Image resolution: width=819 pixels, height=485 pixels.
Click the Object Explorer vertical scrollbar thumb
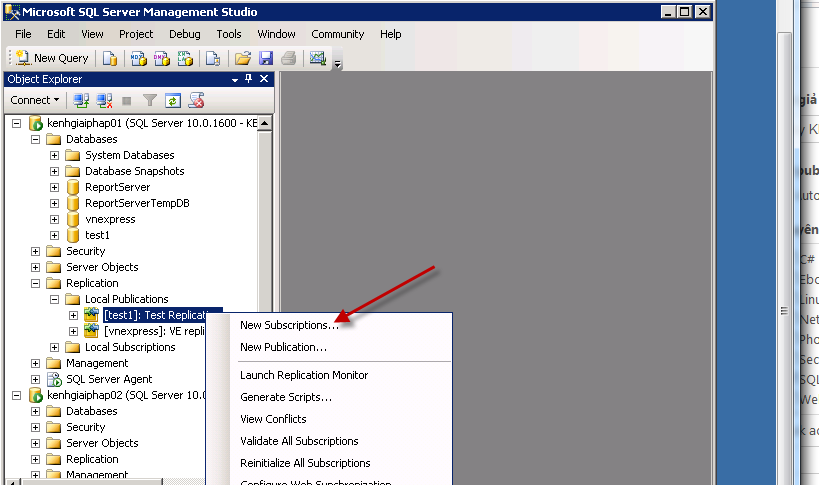[x=265, y=222]
